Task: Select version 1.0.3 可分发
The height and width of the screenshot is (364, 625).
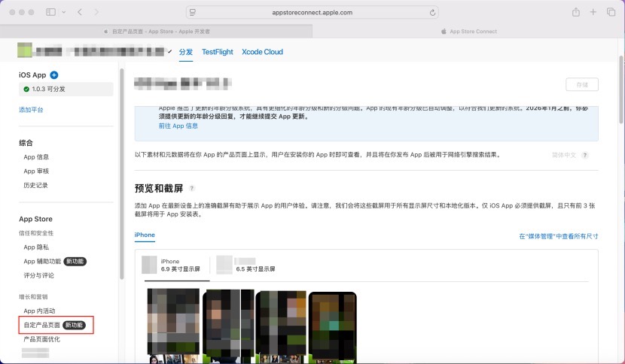Action: [66, 89]
